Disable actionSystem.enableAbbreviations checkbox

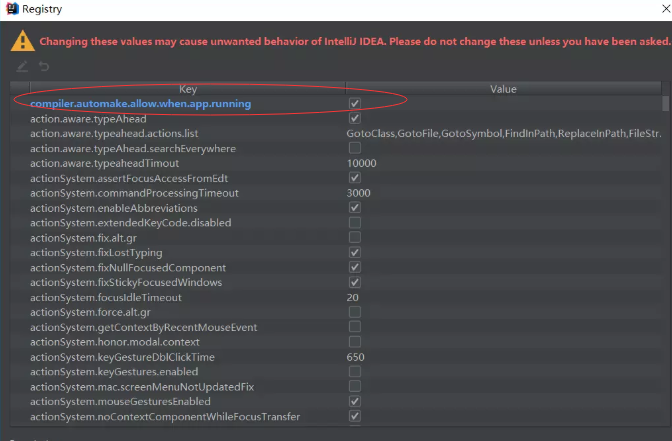pos(354,208)
